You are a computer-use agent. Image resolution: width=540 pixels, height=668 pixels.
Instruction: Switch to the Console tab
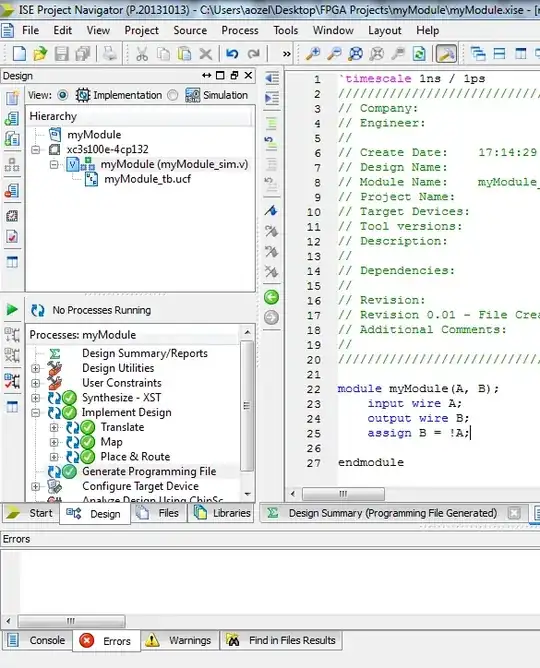[x=37, y=640]
